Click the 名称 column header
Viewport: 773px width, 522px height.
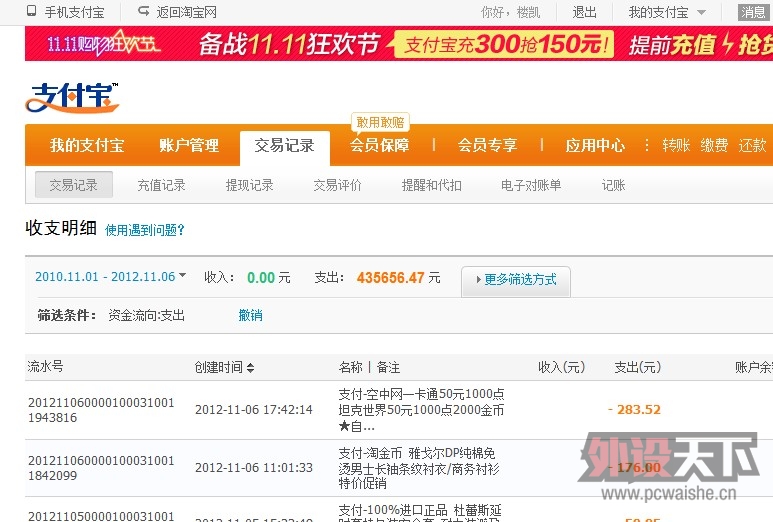351,367
